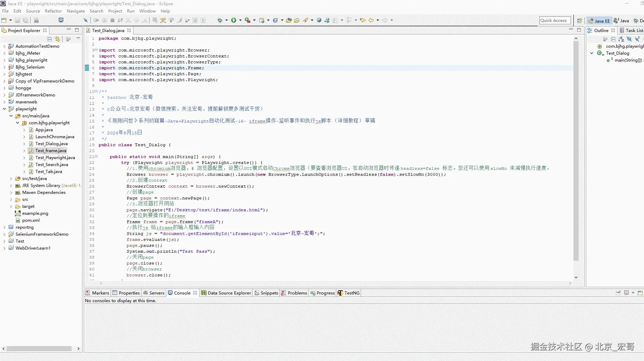Open the Data Source Explorer tab
Viewport: 644px width, 361px height.
[x=226, y=293]
